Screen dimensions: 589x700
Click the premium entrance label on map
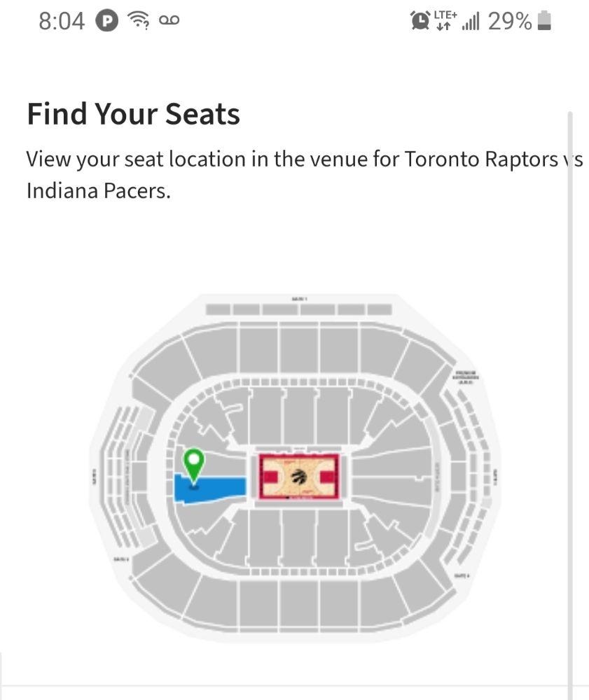point(467,377)
